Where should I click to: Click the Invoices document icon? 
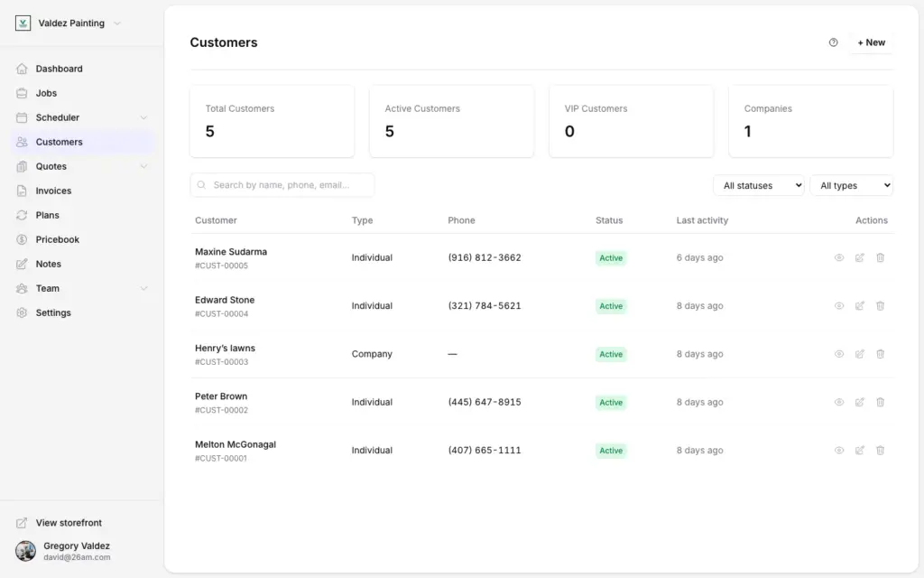click(22, 191)
